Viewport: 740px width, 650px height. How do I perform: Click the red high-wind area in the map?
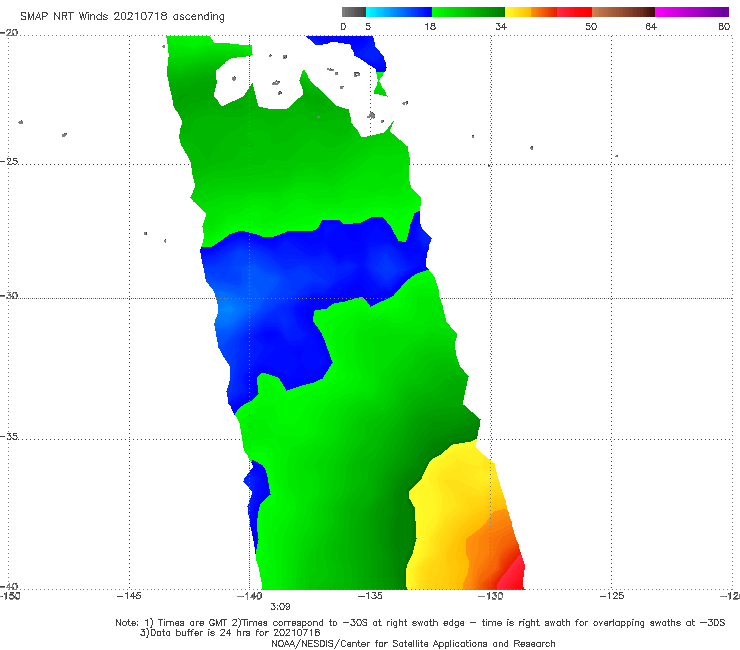513,575
